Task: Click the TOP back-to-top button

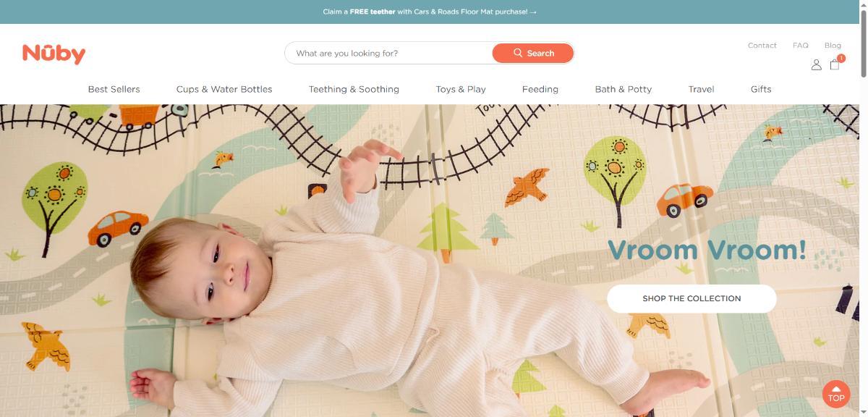Action: pyautogui.click(x=836, y=394)
